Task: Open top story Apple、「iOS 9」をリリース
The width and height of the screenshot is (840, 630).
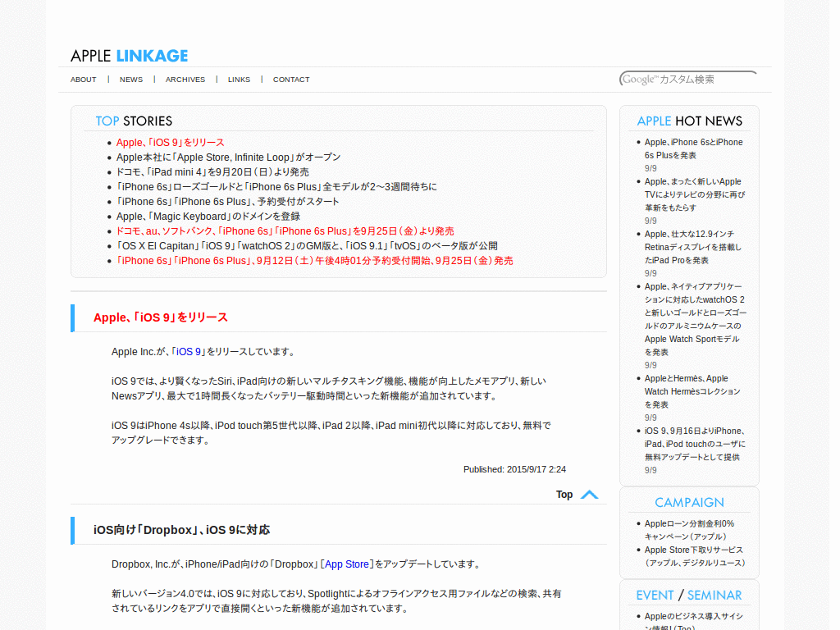Action: [x=171, y=143]
